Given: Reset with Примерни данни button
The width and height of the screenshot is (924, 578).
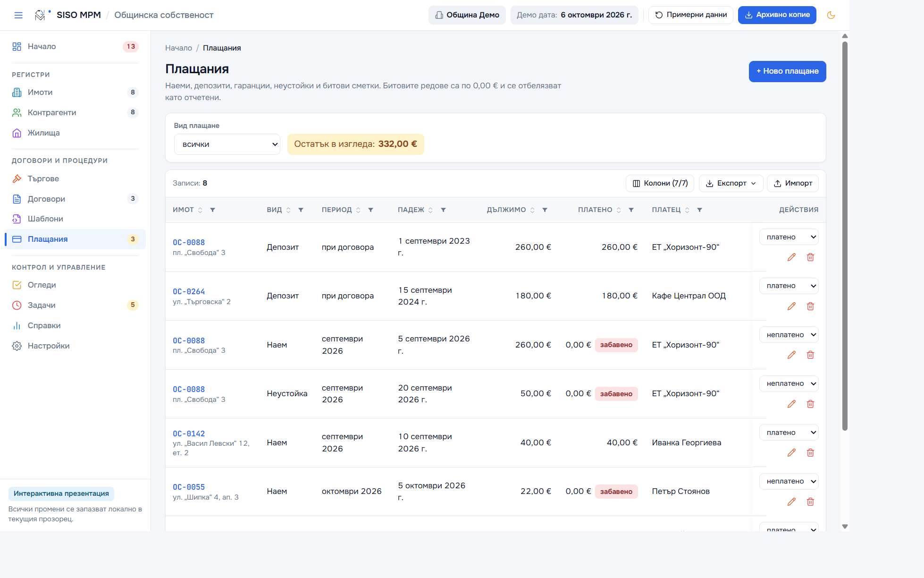Looking at the screenshot, I should (691, 15).
